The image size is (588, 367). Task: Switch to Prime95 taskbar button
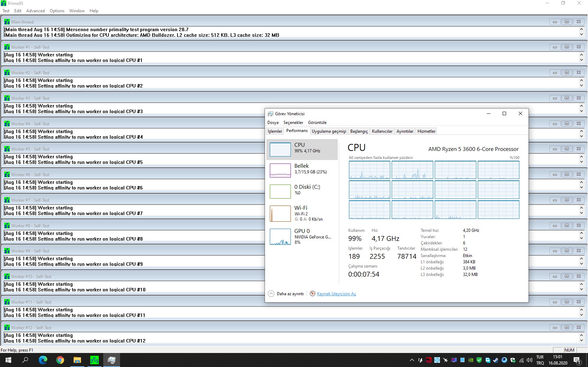(94, 360)
